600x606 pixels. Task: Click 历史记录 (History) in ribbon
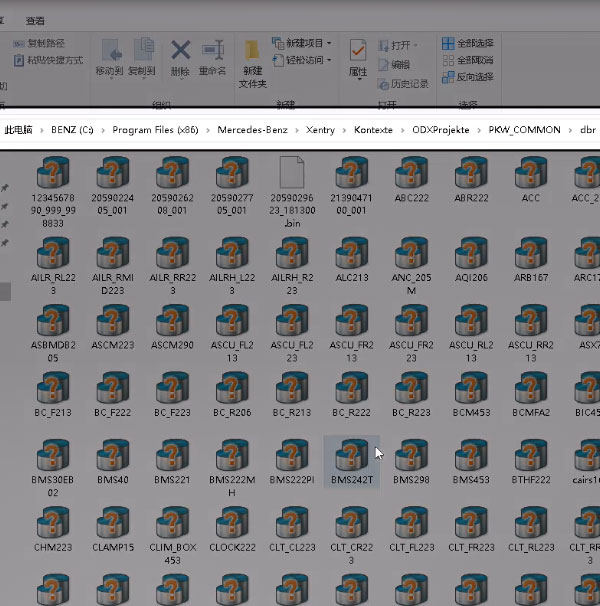403,84
